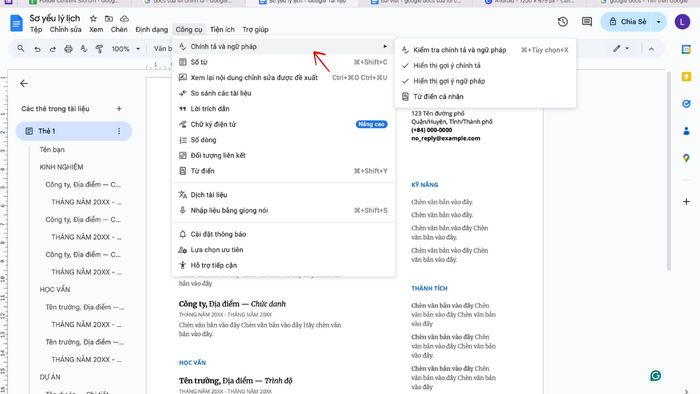700x394 pixels.
Task: Select So sánh các tài liệu
Action: [283, 93]
